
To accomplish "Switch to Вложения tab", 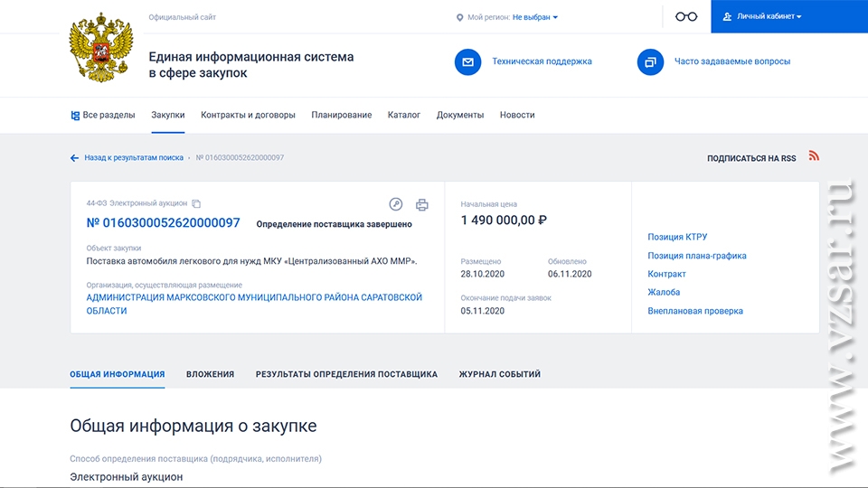I will [211, 374].
